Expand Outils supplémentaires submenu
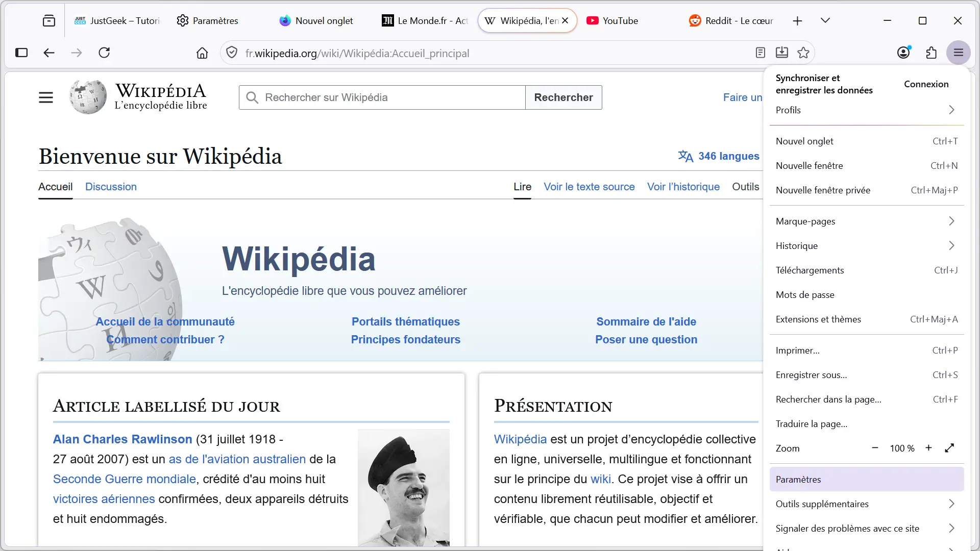This screenshot has height=551, width=980. tap(866, 504)
